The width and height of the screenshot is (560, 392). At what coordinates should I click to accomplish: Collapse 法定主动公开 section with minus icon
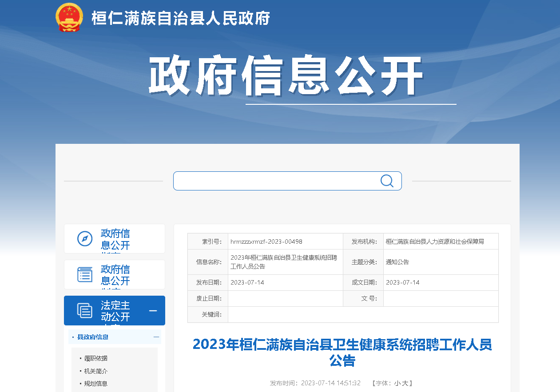pyautogui.click(x=153, y=311)
